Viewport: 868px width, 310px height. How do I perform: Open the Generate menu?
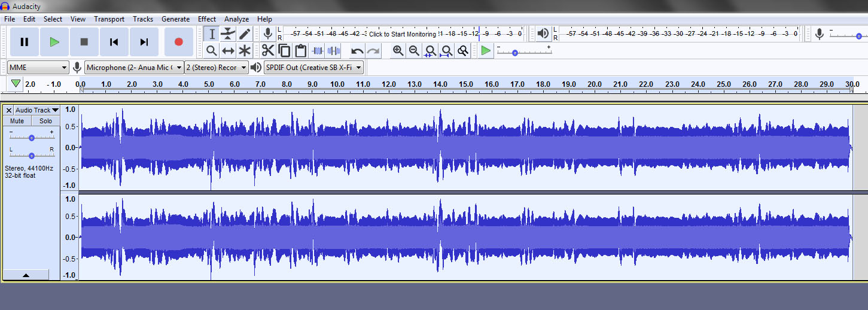(176, 19)
